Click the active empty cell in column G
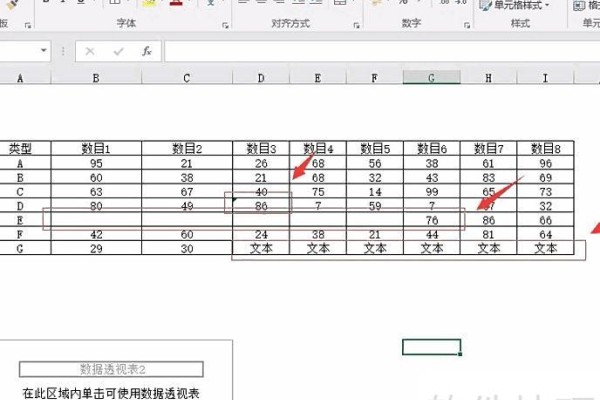Screen dimensions: 600x400 pos(432,347)
